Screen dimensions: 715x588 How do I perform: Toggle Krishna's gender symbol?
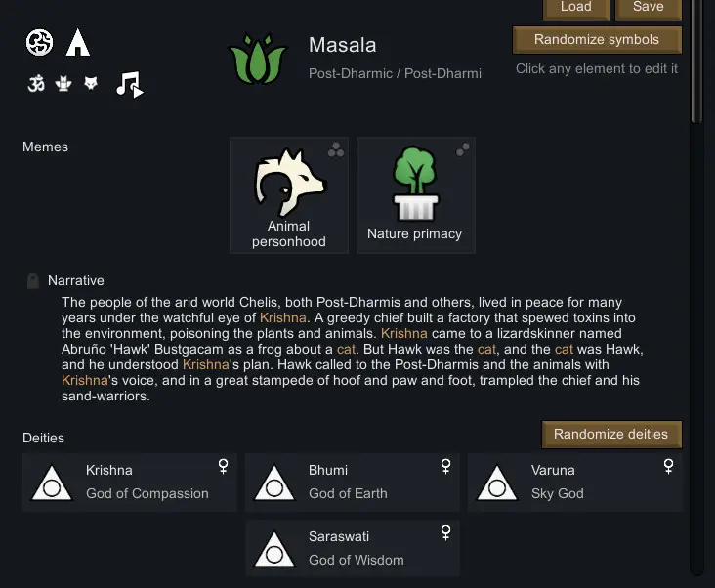point(223,466)
